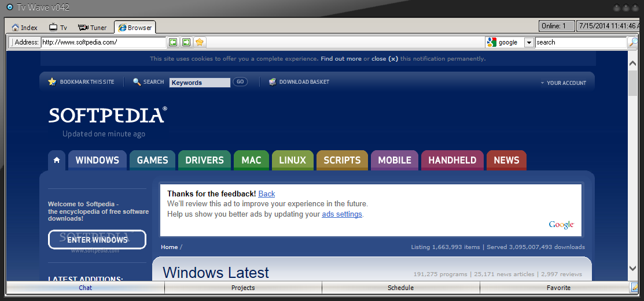Screen dimensions: 644x301
Task: Click the browser back arrow icon
Action: pos(173,42)
